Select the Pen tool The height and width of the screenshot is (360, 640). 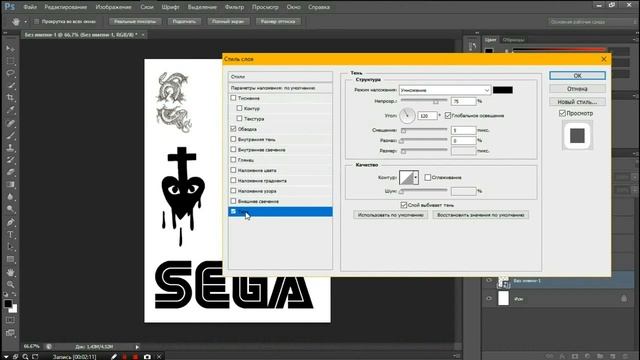pos(10,222)
